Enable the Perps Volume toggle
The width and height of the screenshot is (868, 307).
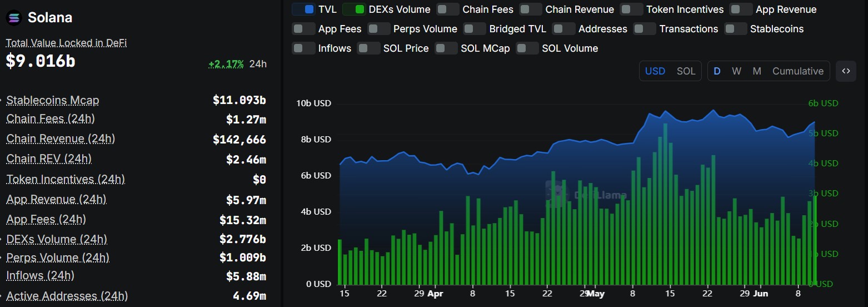click(378, 29)
